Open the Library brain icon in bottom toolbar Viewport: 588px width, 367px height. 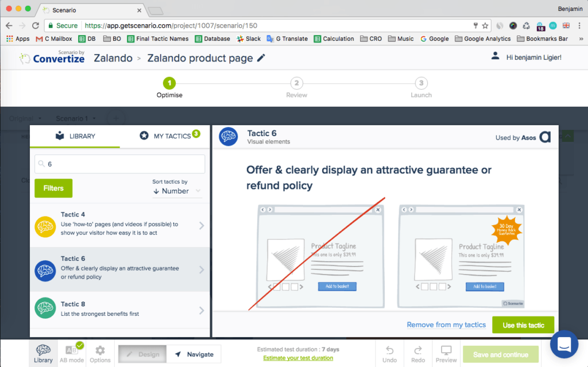coord(43,353)
